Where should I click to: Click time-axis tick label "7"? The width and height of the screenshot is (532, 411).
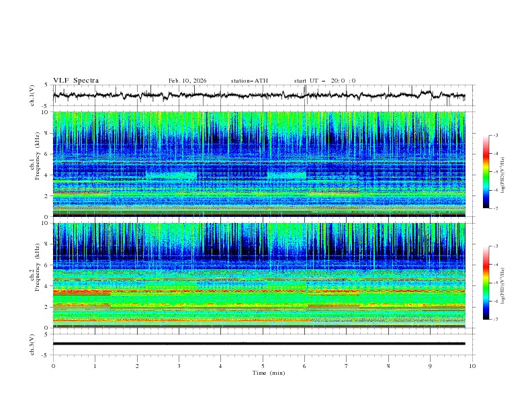pos(347,366)
